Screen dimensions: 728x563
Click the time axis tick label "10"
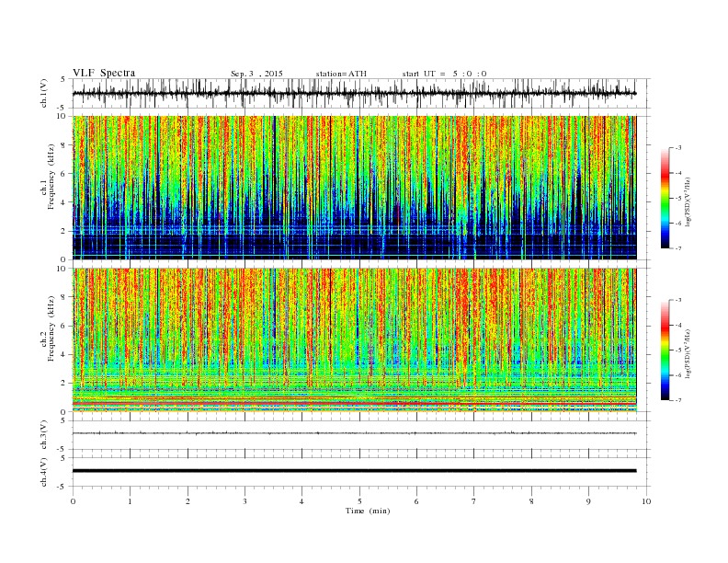646,501
